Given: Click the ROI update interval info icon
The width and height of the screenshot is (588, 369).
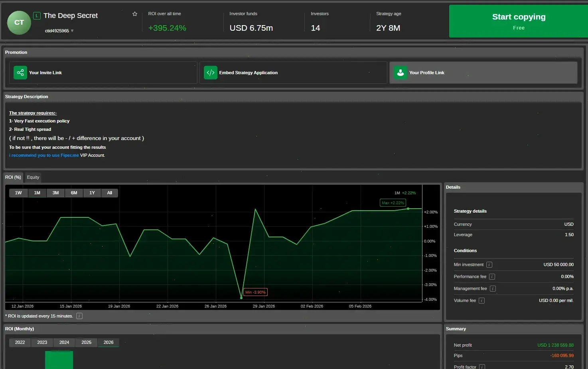Looking at the screenshot, I should point(79,316).
